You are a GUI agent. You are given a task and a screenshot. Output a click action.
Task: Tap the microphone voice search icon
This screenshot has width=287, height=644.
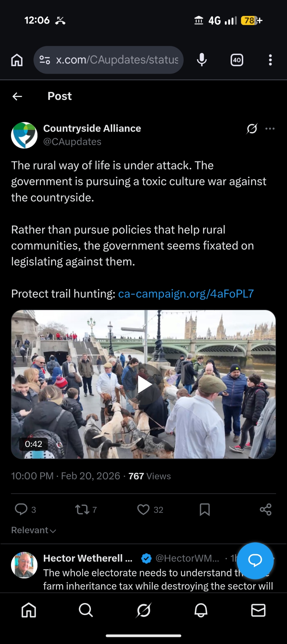pyautogui.click(x=202, y=60)
